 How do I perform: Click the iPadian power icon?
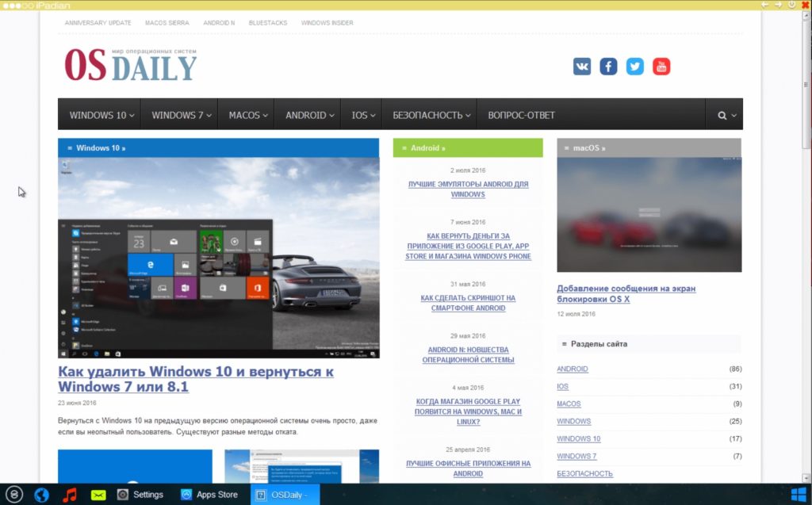pos(792,5)
